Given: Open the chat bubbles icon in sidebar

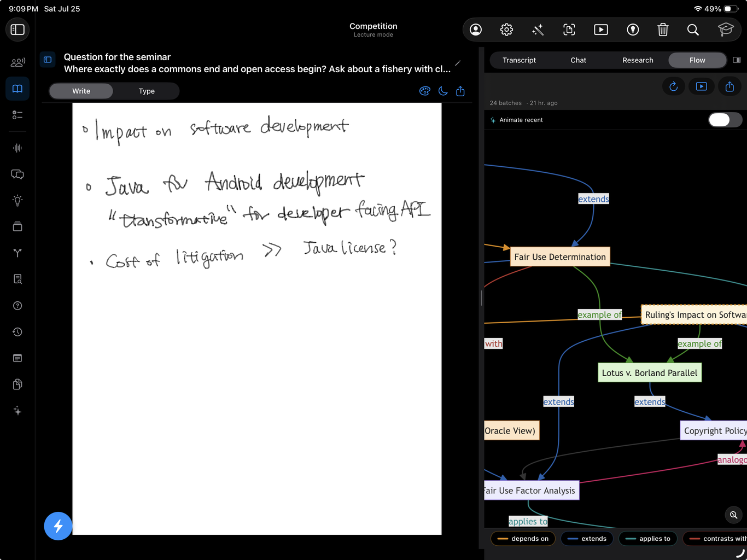Looking at the screenshot, I should click(17, 174).
